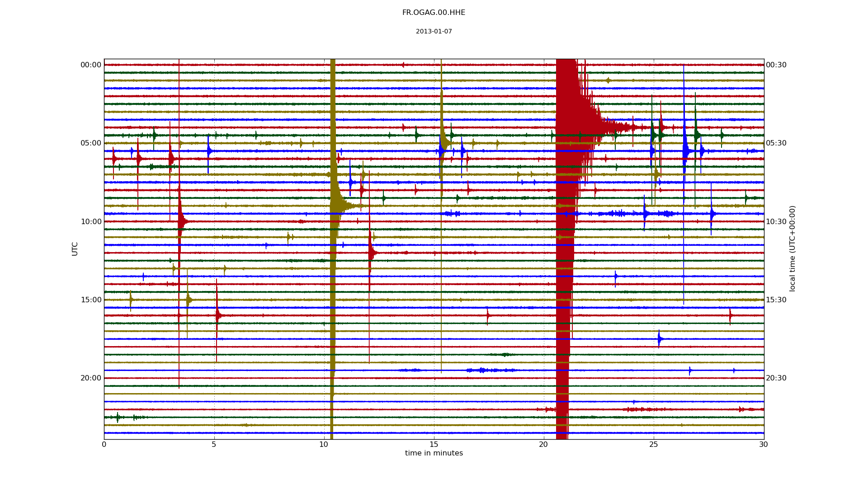Click the 5 minute tick label
Screen dimensions: 868x488
pos(214,445)
